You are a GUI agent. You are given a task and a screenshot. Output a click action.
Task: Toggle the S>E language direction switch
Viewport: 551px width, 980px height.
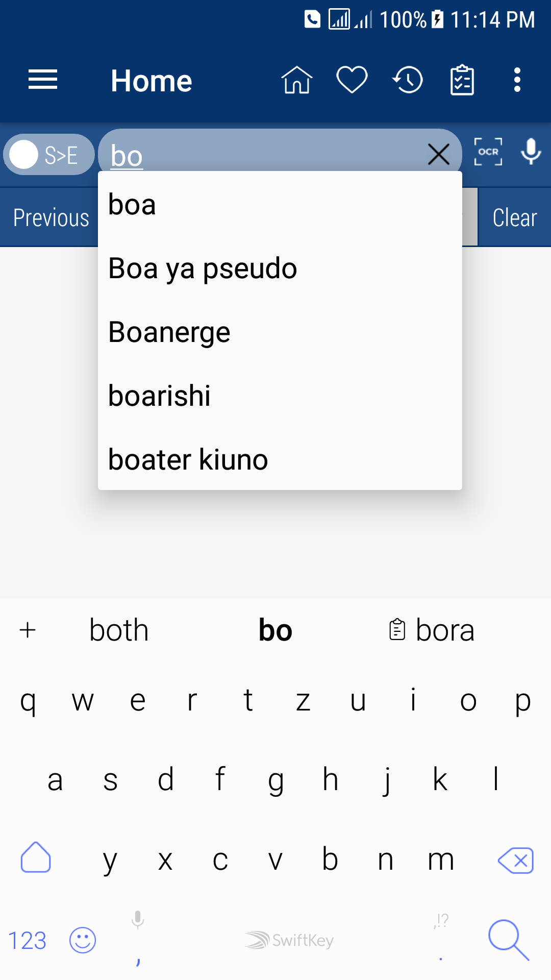[49, 155]
